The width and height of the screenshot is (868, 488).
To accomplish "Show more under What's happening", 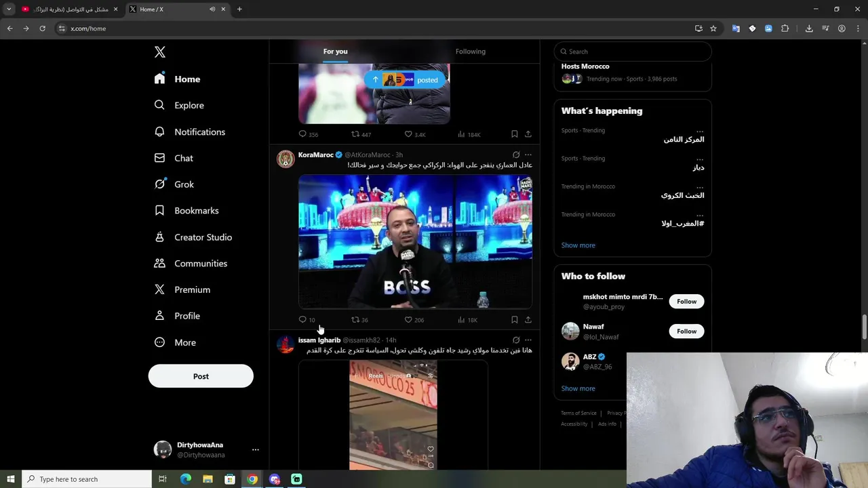I will [x=578, y=245].
